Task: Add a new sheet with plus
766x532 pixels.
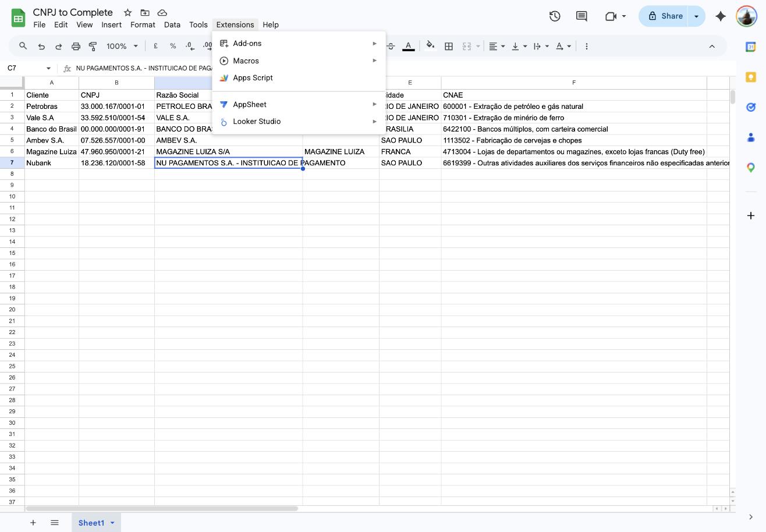Action: point(33,523)
